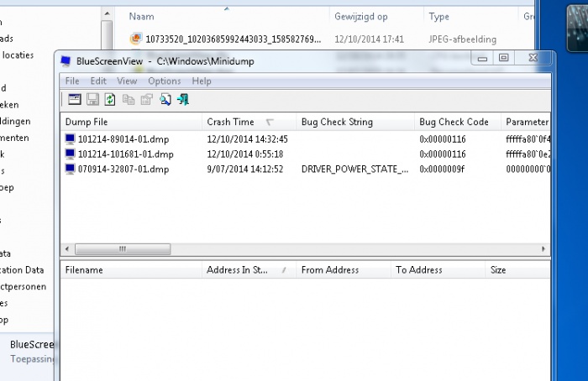Select the icon of 070914-32807-01.dmp
This screenshot has width=588, height=381.
70,169
